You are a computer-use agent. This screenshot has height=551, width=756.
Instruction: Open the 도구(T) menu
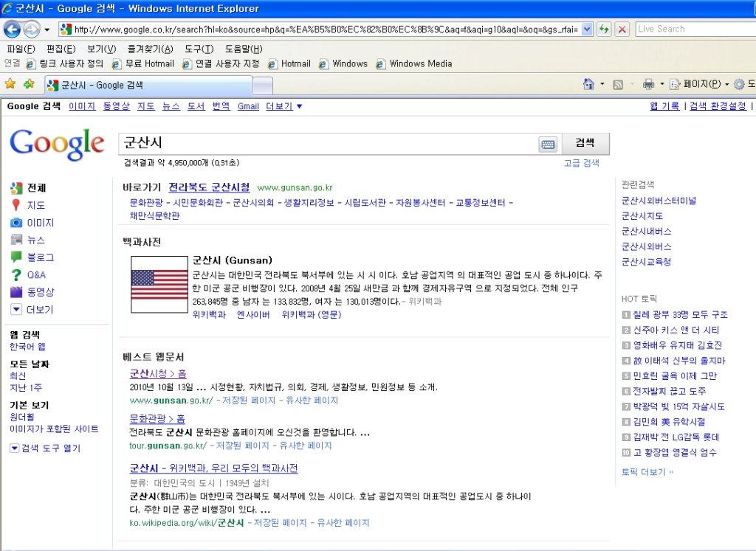coord(199,49)
